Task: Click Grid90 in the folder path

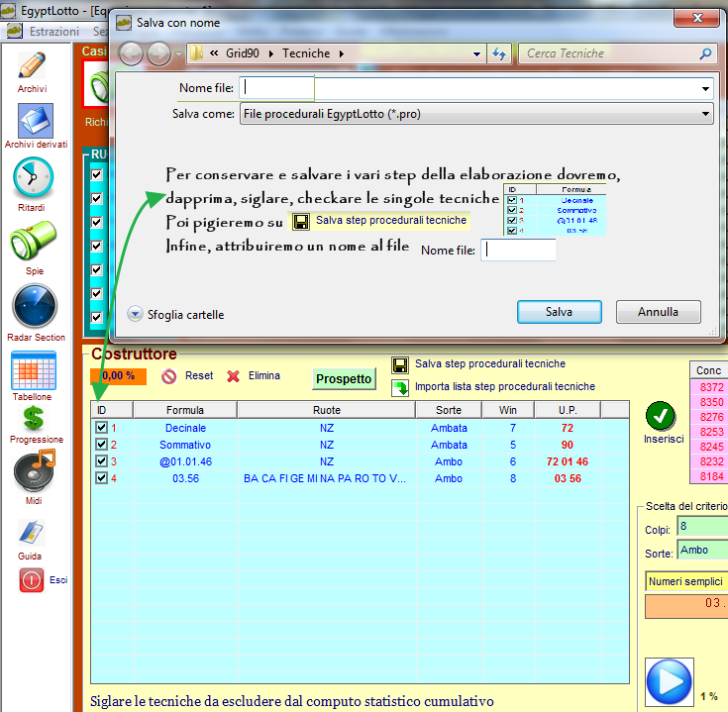Action: (243, 53)
